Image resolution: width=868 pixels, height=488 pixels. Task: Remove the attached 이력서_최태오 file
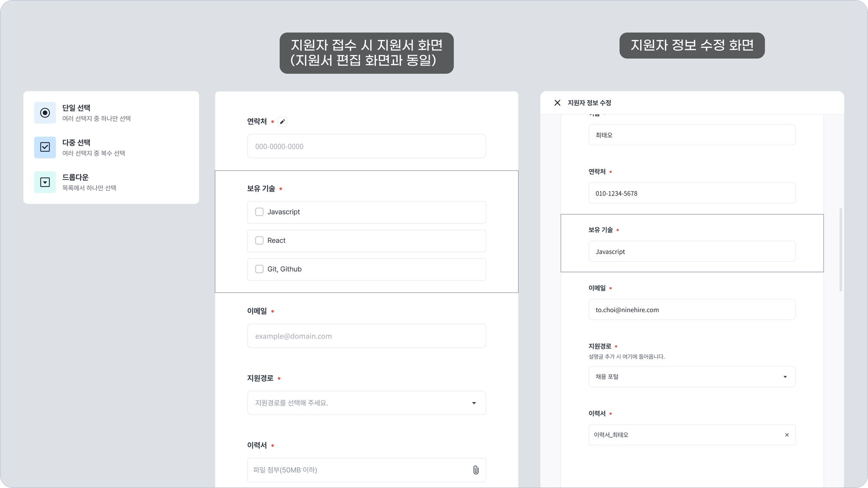coord(787,435)
